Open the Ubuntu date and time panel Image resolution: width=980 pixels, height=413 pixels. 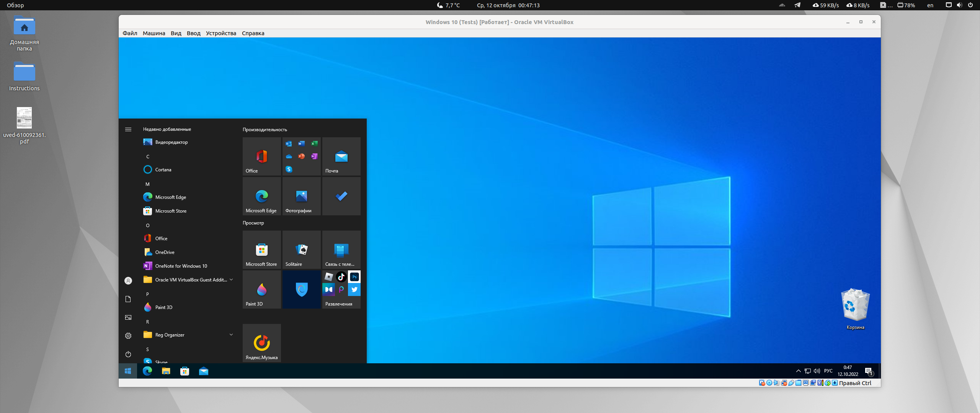click(508, 5)
